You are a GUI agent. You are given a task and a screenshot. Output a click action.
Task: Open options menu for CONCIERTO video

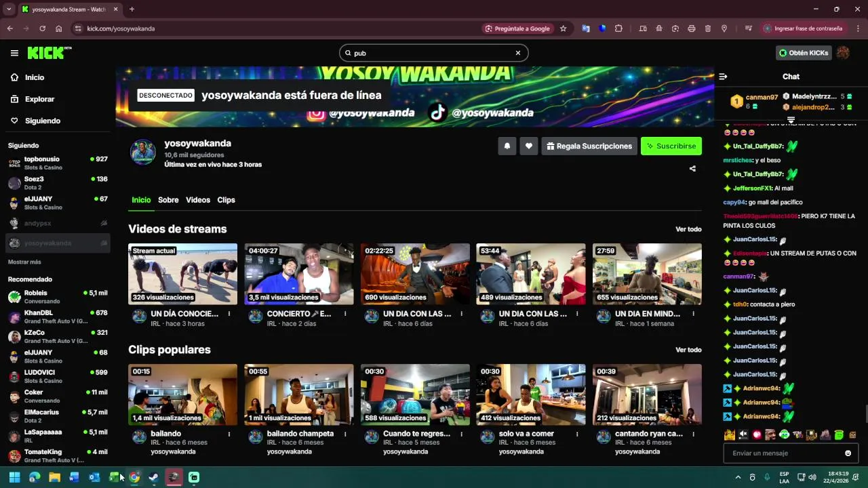pos(345,314)
